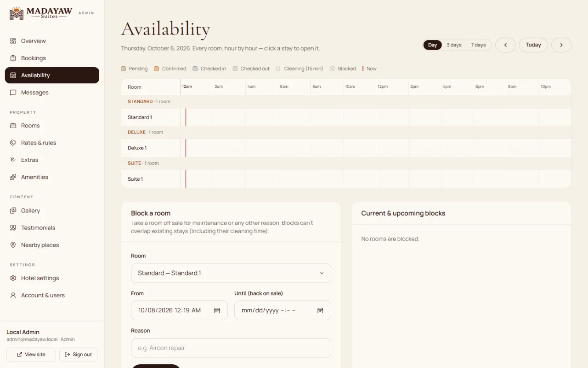Click Amenities in sidebar
The width and height of the screenshot is (588, 368).
tap(52, 177)
